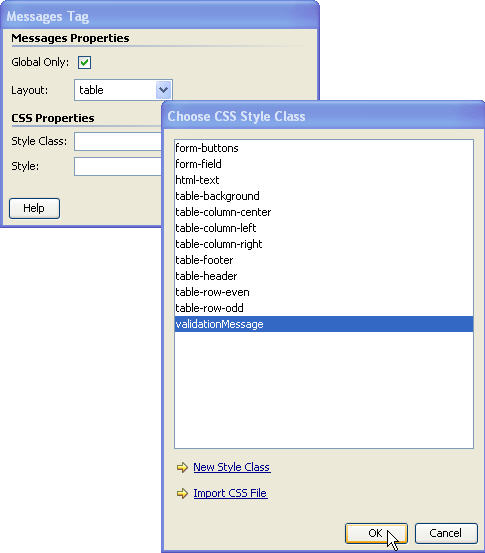The height and width of the screenshot is (553, 485).
Task: Select the highlighted validationMessage entry
Action: pos(323,324)
